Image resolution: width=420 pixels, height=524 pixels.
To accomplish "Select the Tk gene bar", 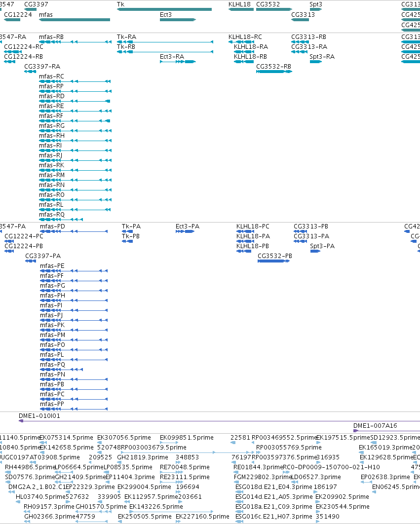I will click(164, 9).
